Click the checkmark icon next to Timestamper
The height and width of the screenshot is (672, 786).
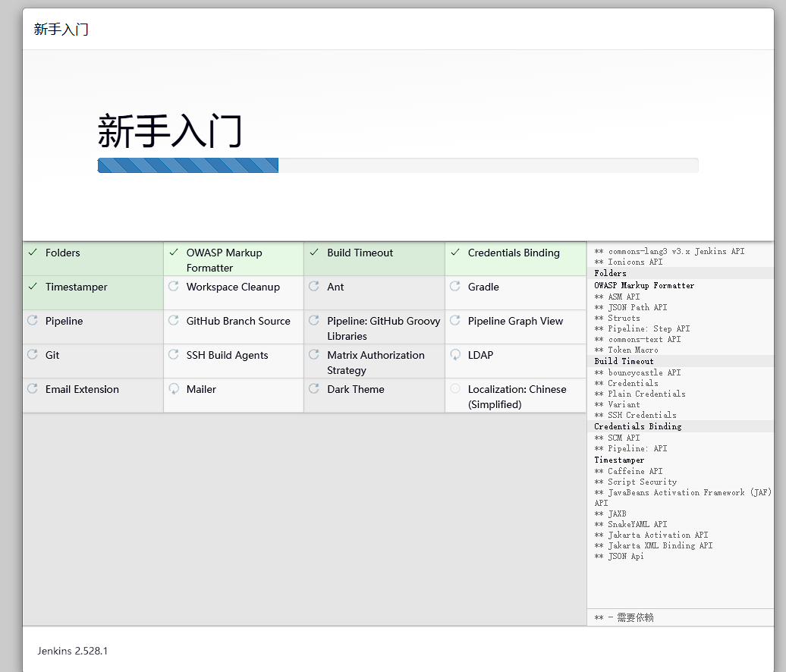point(32,287)
